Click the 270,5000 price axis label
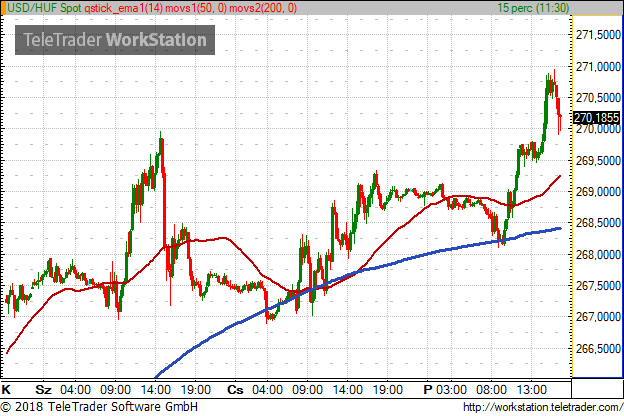 point(598,98)
